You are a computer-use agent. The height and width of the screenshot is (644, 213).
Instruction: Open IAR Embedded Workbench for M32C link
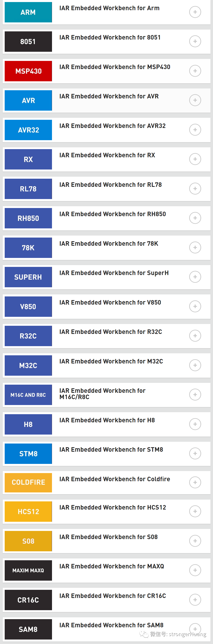(111, 361)
